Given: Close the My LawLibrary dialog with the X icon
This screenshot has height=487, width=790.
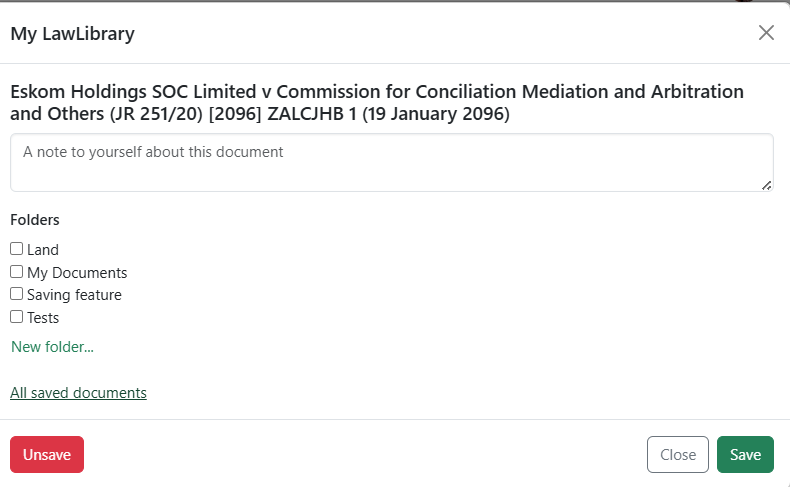Looking at the screenshot, I should (x=766, y=33).
